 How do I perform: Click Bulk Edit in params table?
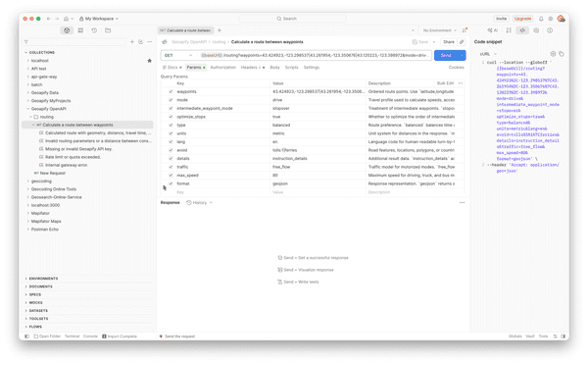(446, 83)
